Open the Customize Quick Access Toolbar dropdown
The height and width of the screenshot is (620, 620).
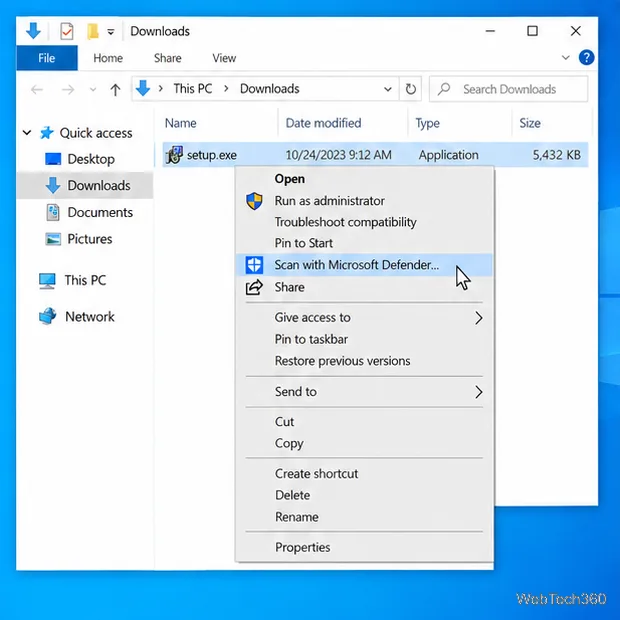coord(111,32)
